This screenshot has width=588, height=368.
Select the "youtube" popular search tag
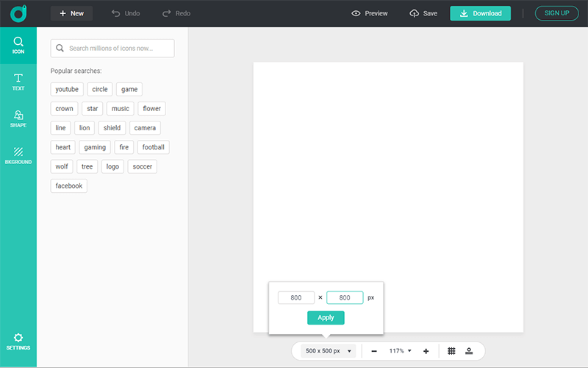coord(67,89)
